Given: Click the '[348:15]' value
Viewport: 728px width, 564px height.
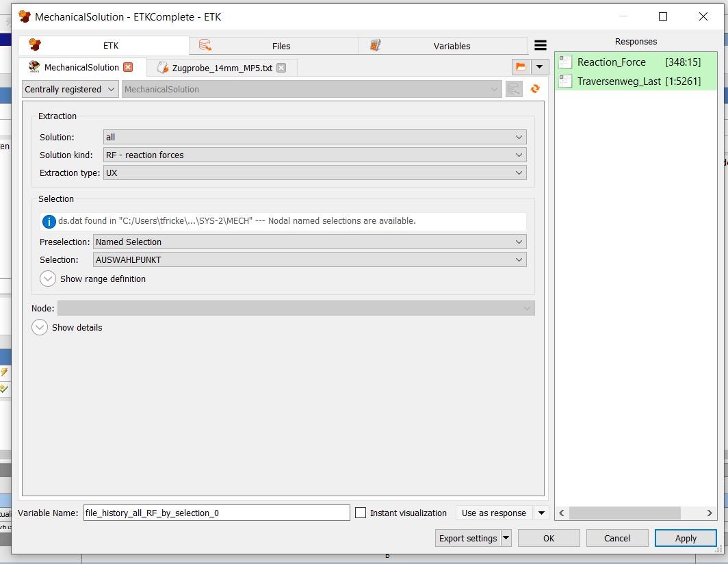Looking at the screenshot, I should tap(683, 62).
